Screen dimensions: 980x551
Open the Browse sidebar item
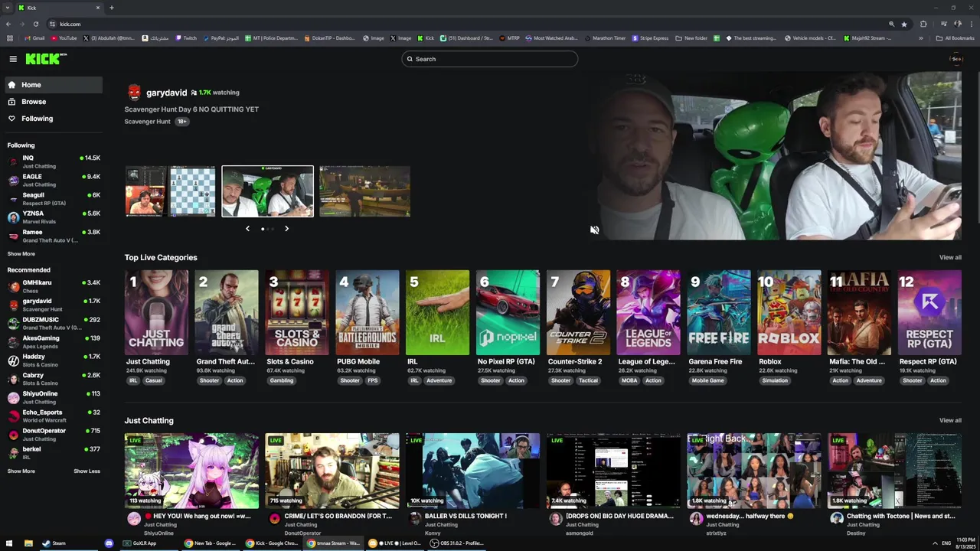53,102
